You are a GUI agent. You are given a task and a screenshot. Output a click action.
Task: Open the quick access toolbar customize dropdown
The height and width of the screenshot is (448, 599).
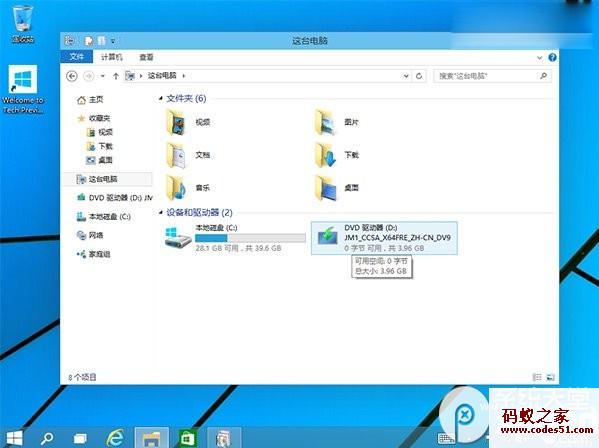(113, 41)
